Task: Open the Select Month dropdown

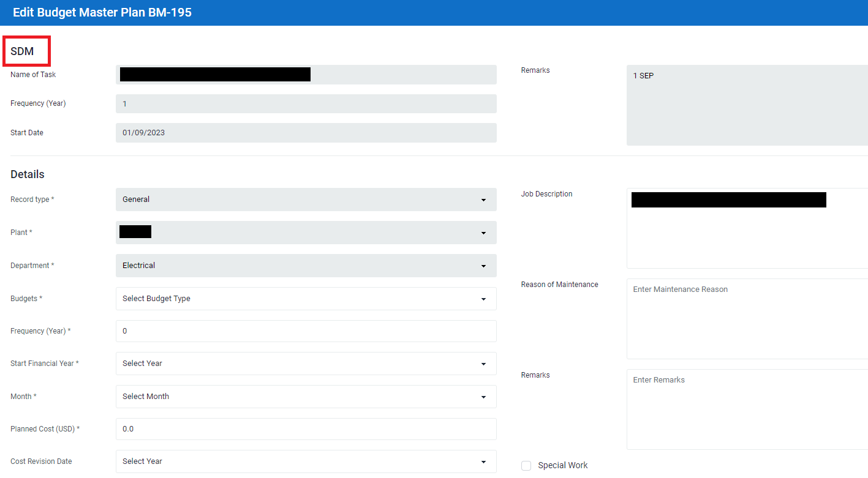Action: pos(306,397)
